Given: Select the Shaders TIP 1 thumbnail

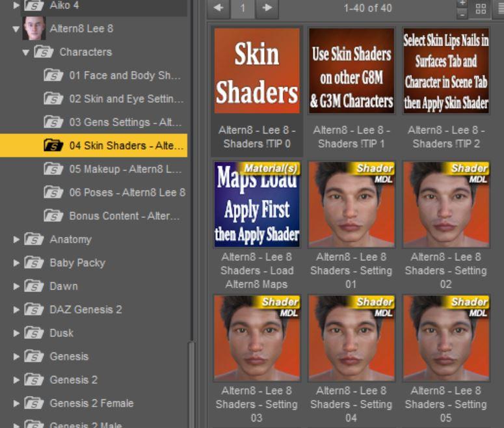Looking at the screenshot, I should 351,71.
